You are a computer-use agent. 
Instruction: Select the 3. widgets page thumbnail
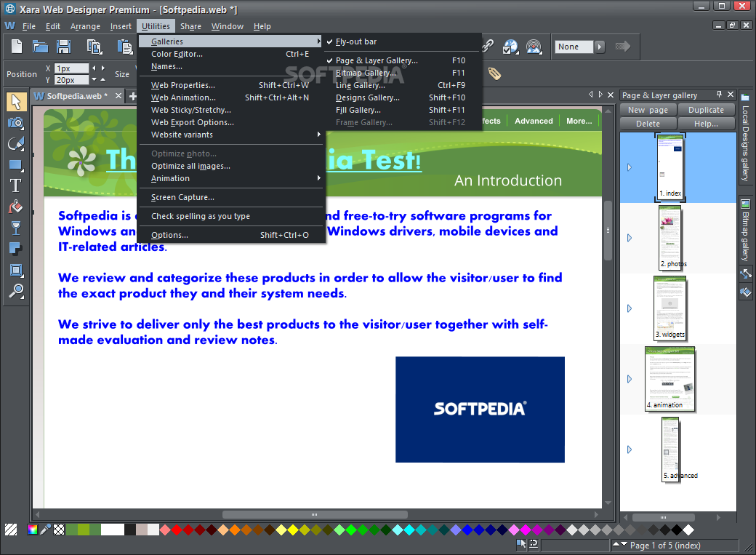[670, 308]
